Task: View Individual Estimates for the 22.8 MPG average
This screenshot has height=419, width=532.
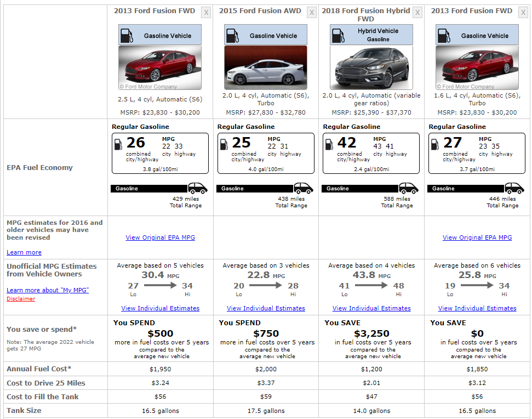Action: 266,308
